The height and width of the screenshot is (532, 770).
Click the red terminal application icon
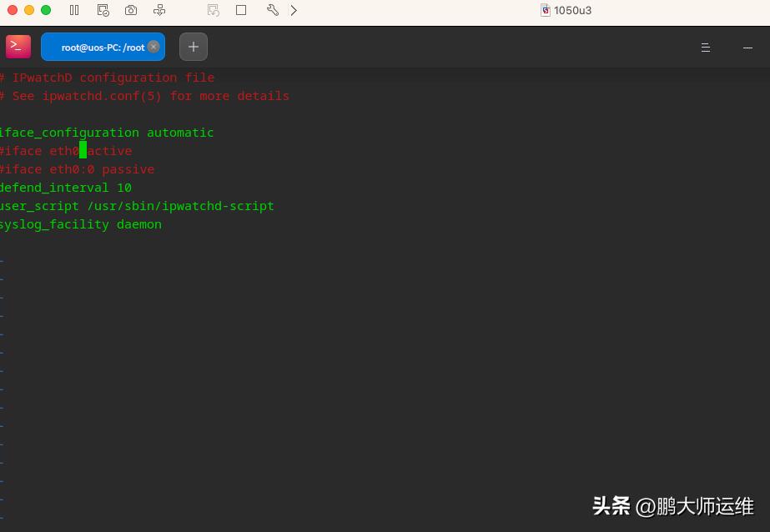18,47
